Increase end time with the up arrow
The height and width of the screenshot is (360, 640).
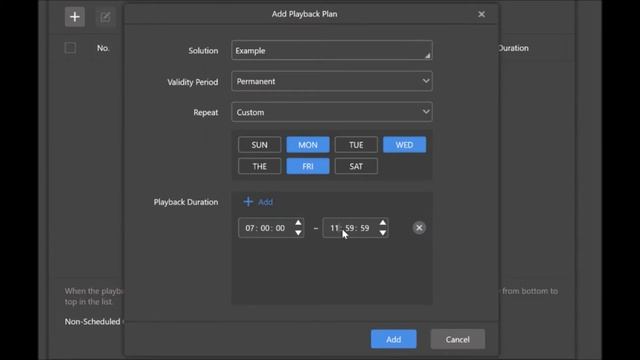(382, 223)
